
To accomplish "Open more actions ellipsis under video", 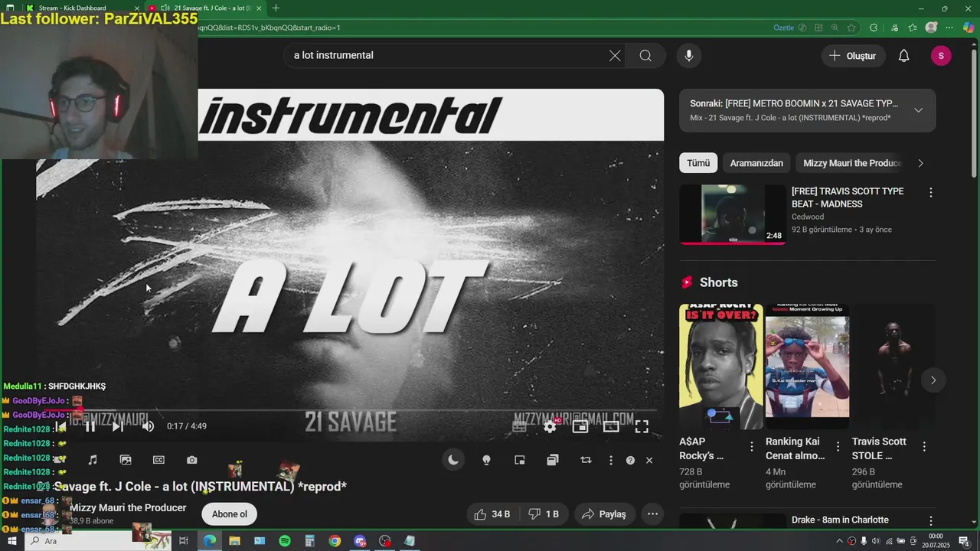I will tap(652, 514).
